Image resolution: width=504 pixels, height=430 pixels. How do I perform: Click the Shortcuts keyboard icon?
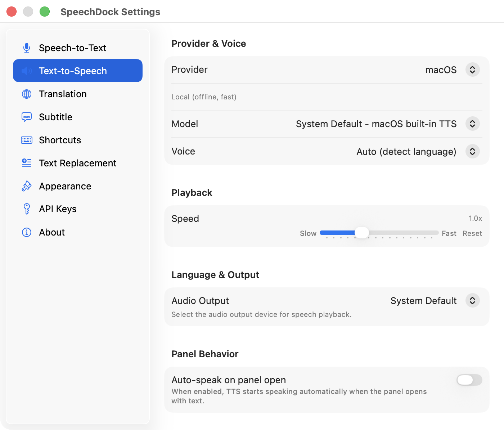point(26,140)
